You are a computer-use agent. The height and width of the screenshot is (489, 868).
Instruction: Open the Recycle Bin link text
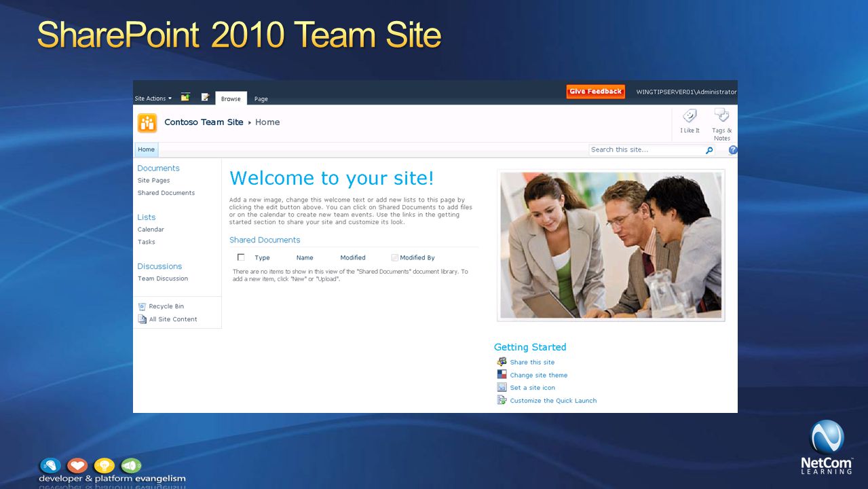point(166,306)
